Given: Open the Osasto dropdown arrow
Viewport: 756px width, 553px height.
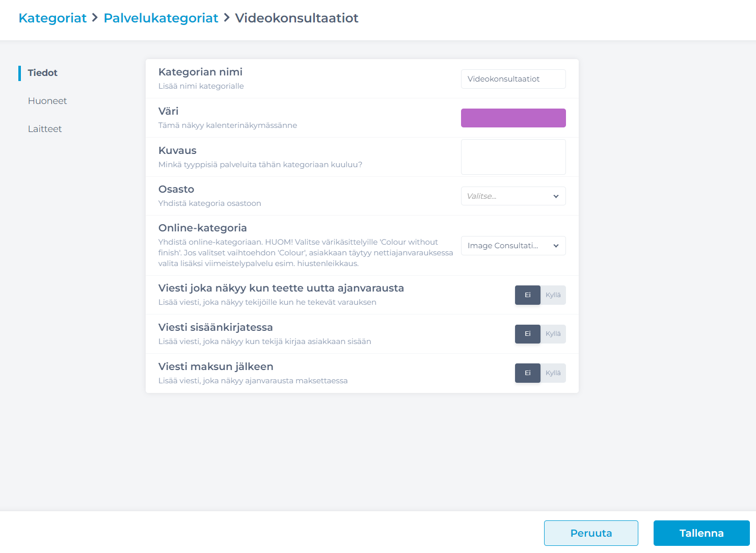Looking at the screenshot, I should point(556,196).
